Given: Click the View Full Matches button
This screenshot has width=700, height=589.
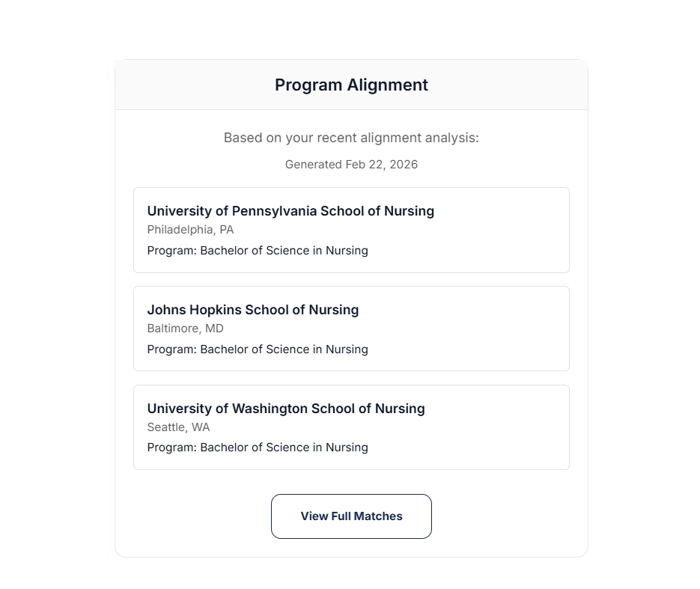Looking at the screenshot, I should 351,516.
